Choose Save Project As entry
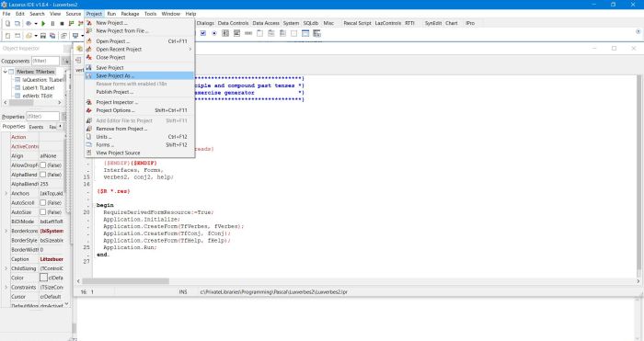The height and width of the screenshot is (341, 644). (139, 76)
